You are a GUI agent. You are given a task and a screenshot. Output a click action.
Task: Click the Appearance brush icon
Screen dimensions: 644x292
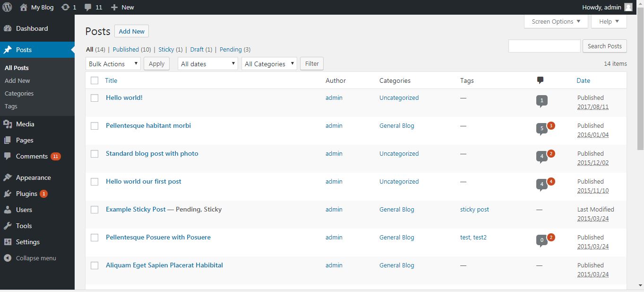point(8,177)
